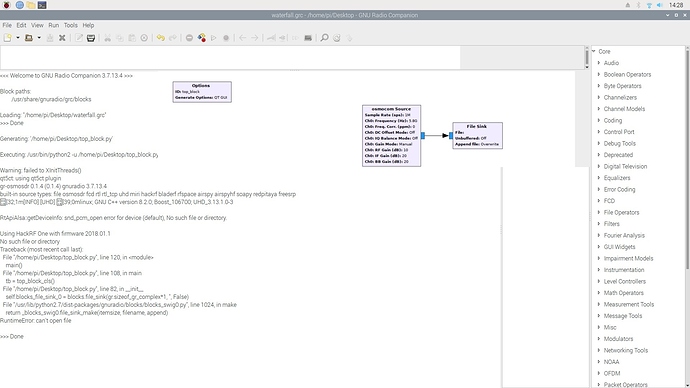Open the Tools menu
Screen dimensions: 690x388
(70, 25)
